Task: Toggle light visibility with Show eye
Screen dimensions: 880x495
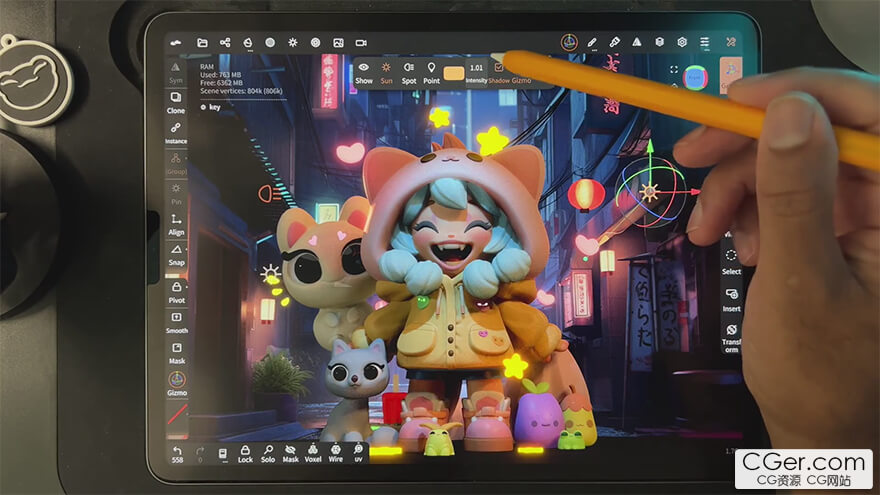Action: coord(364,73)
